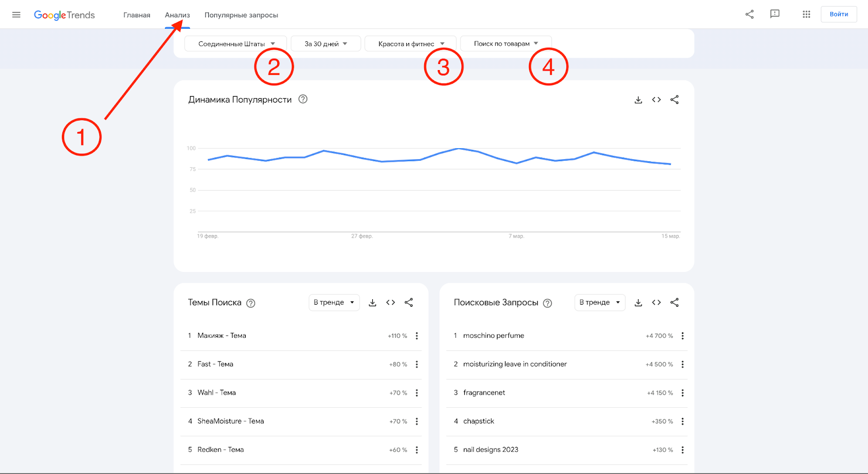Open more options for chapstick query
Screen dimensions: 868x474
682,421
